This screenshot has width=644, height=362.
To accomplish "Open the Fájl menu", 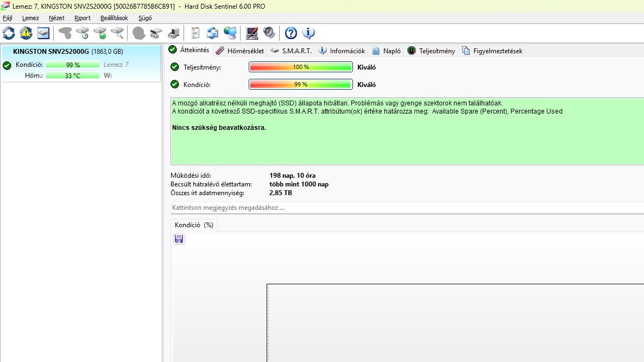I will (8, 18).
